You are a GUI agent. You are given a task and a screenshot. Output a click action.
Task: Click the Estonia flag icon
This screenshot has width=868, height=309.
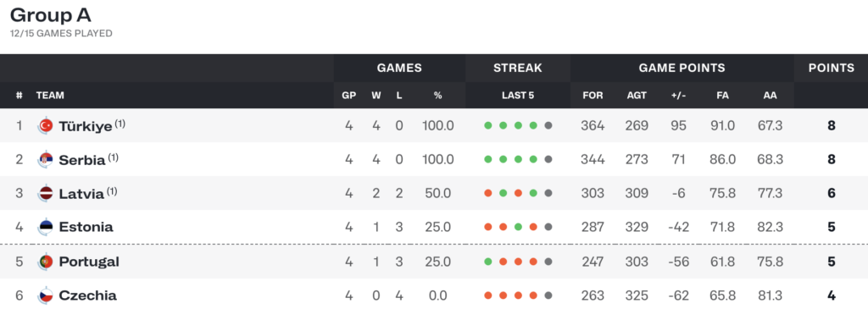click(46, 227)
